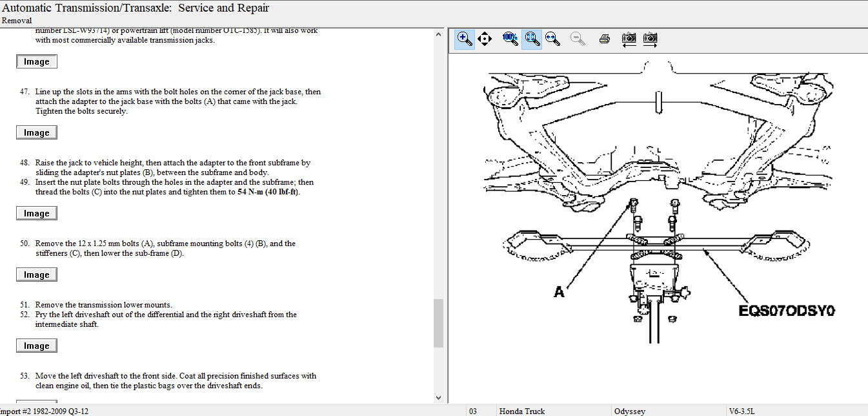Select the pan/move arrows tool
868x416 pixels.
[485, 39]
